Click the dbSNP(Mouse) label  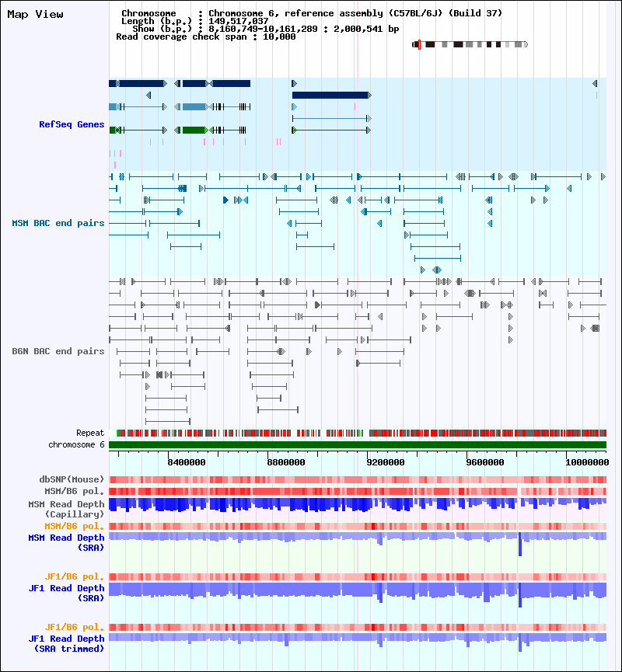pos(72,479)
